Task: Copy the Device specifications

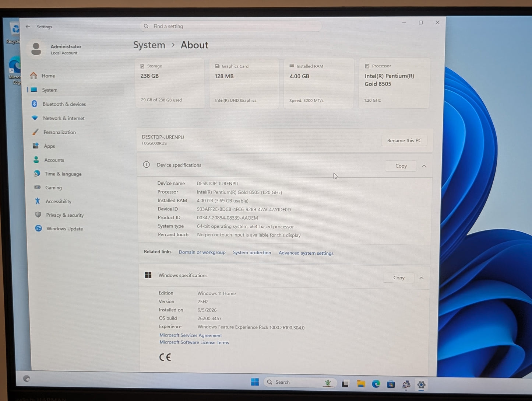Action: tap(401, 166)
